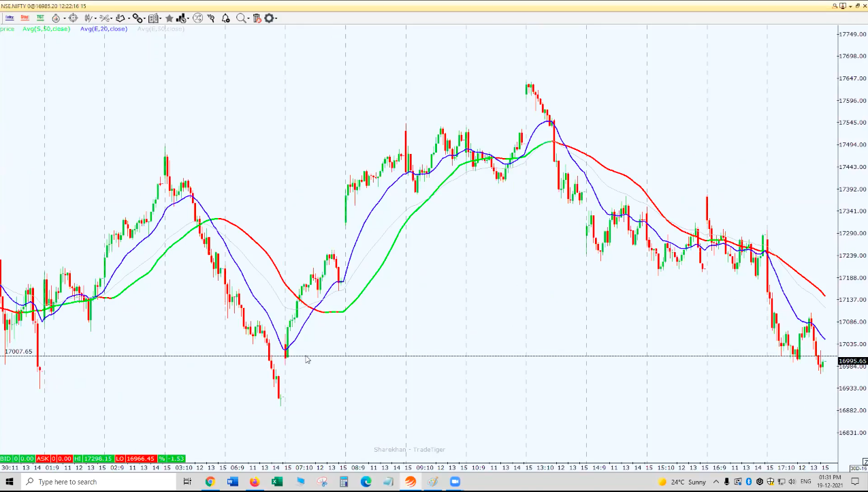This screenshot has height=492, width=868.
Task: Expand the chart type dropdown arrow
Action: pos(96,18)
